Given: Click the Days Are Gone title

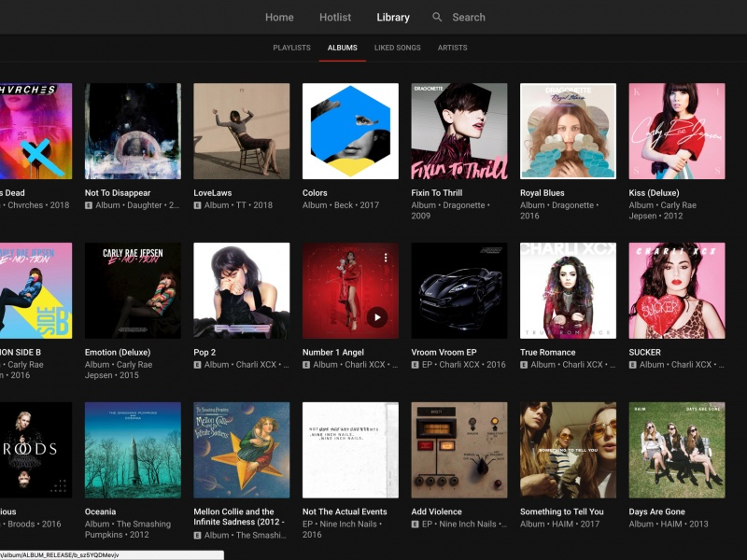Looking at the screenshot, I should click(x=657, y=511).
